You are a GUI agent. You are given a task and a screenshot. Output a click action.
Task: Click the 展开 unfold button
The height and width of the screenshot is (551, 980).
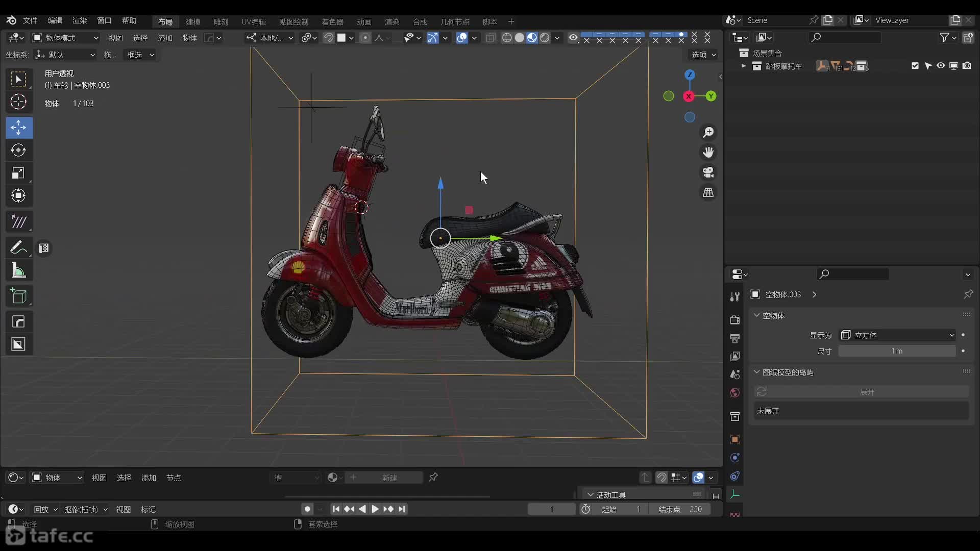(x=867, y=391)
